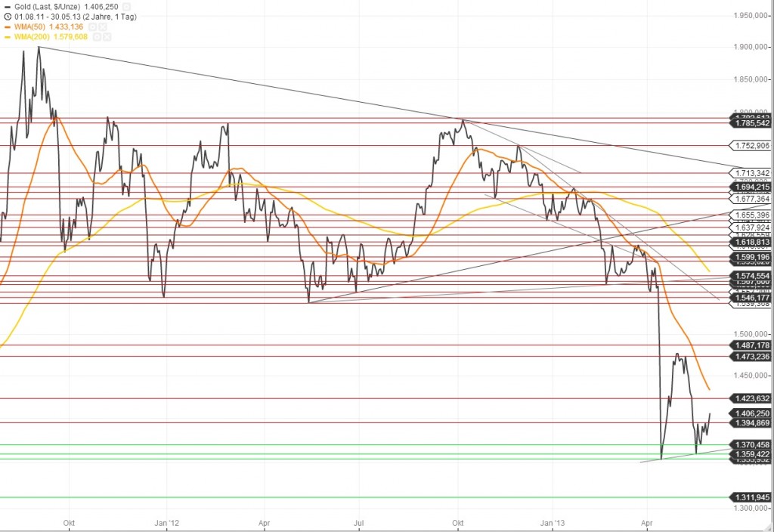The height and width of the screenshot is (532, 774).
Task: Click the Jan '12 label on time axis
Action: click(x=167, y=523)
